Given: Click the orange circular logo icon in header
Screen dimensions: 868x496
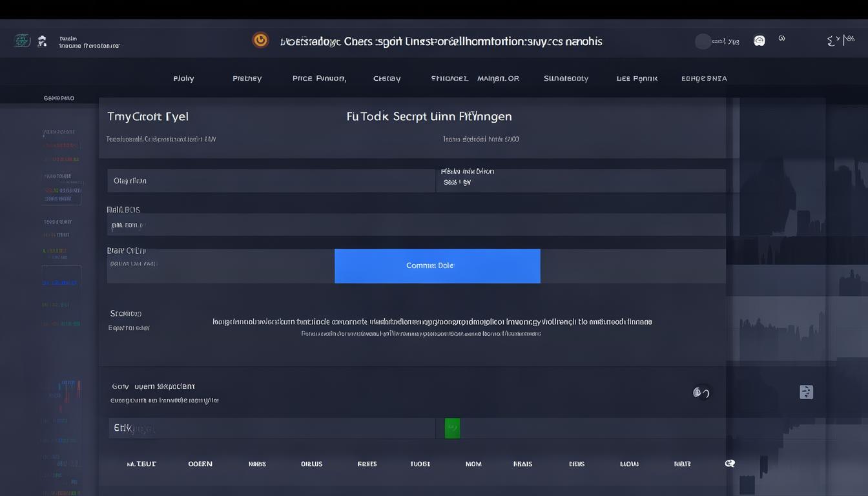Looking at the screenshot, I should [260, 40].
